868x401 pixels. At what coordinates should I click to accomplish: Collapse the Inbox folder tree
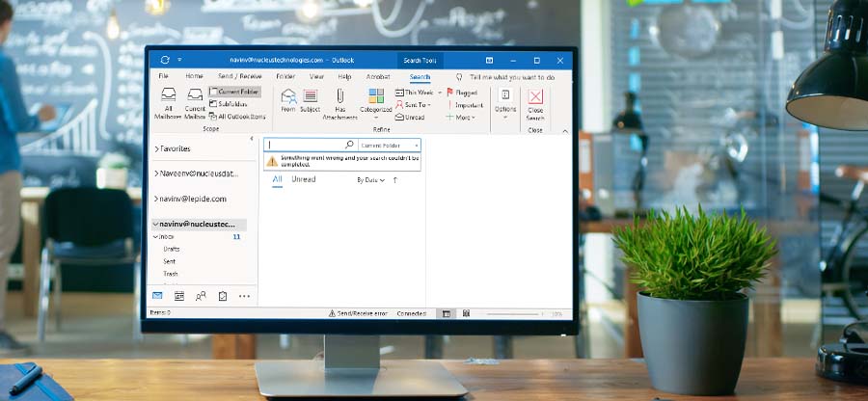155,237
